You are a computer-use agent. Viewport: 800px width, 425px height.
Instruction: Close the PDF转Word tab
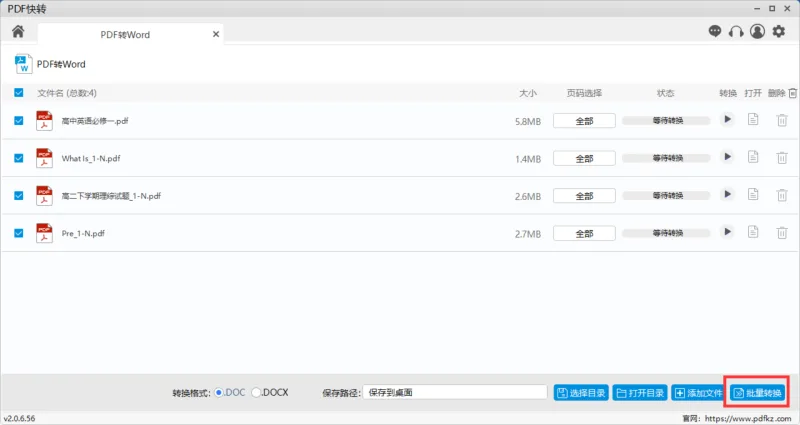click(216, 34)
